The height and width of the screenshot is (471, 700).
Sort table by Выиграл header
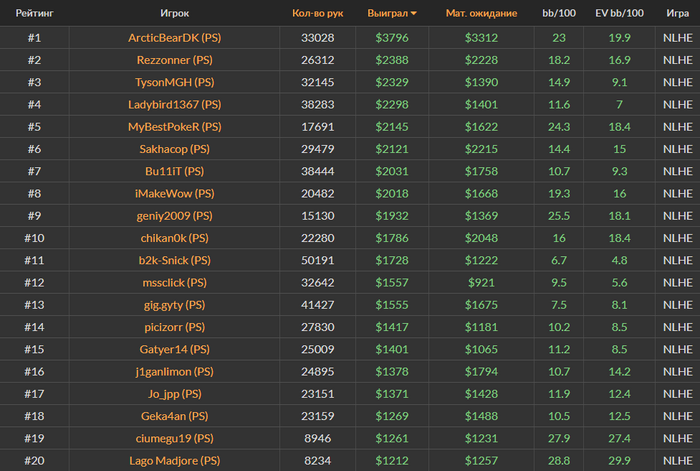pyautogui.click(x=388, y=13)
